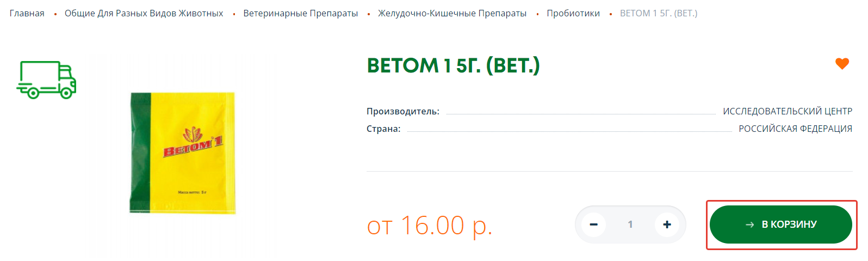Click the price от 16.00 р.
The width and height of the screenshot is (868, 261).
click(430, 226)
